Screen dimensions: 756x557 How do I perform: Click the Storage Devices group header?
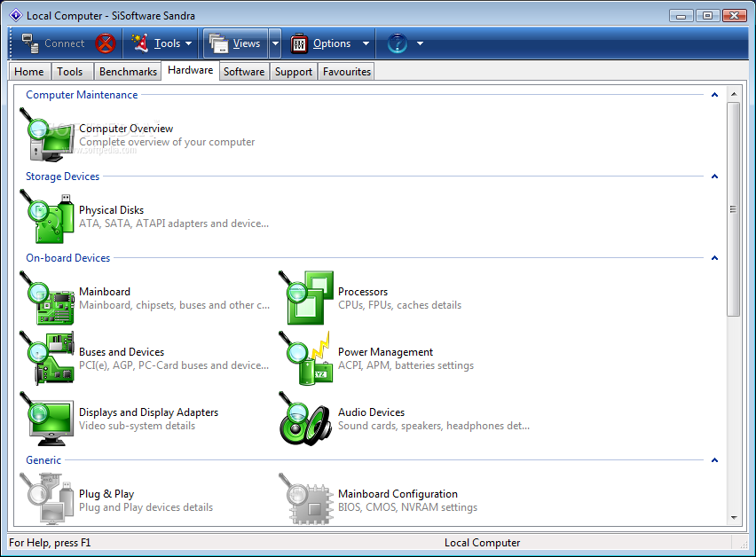63,177
